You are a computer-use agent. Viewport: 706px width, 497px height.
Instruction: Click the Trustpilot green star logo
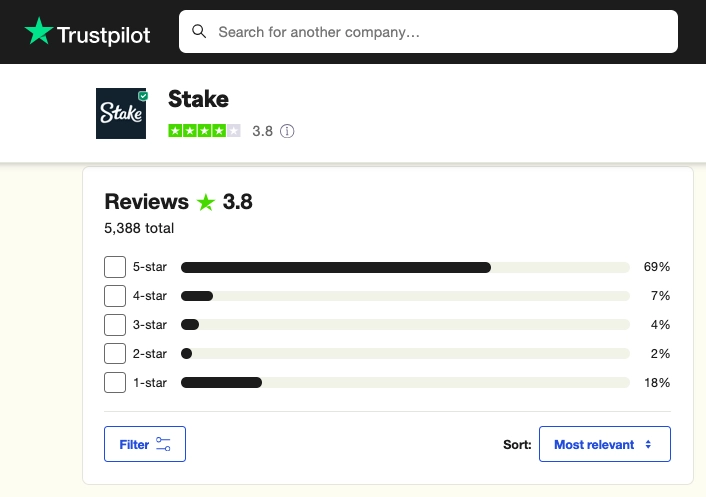click(39, 31)
